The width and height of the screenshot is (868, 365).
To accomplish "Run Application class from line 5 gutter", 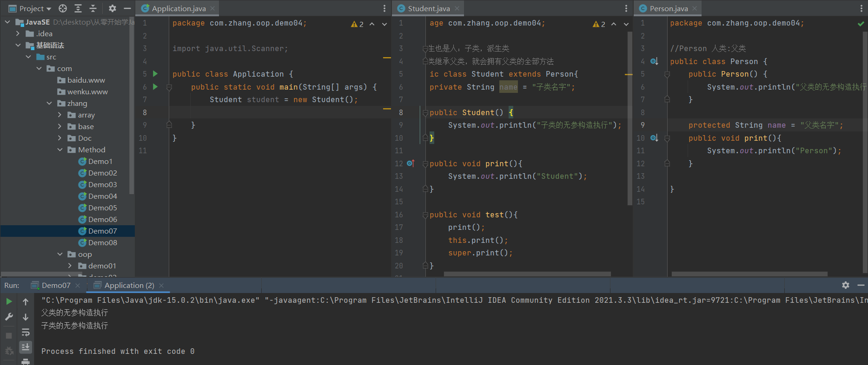I will (x=155, y=74).
